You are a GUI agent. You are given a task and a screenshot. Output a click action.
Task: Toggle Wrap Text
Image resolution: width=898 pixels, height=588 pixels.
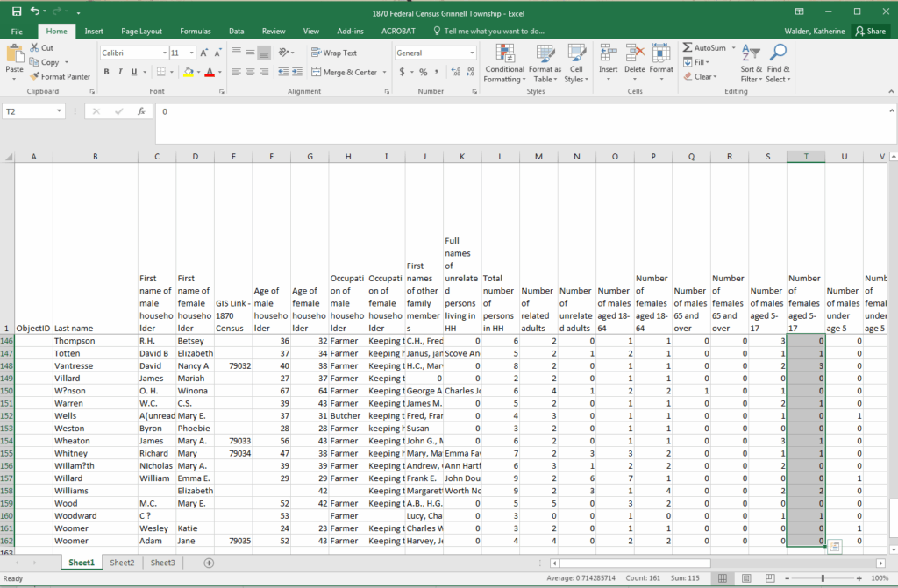point(334,53)
